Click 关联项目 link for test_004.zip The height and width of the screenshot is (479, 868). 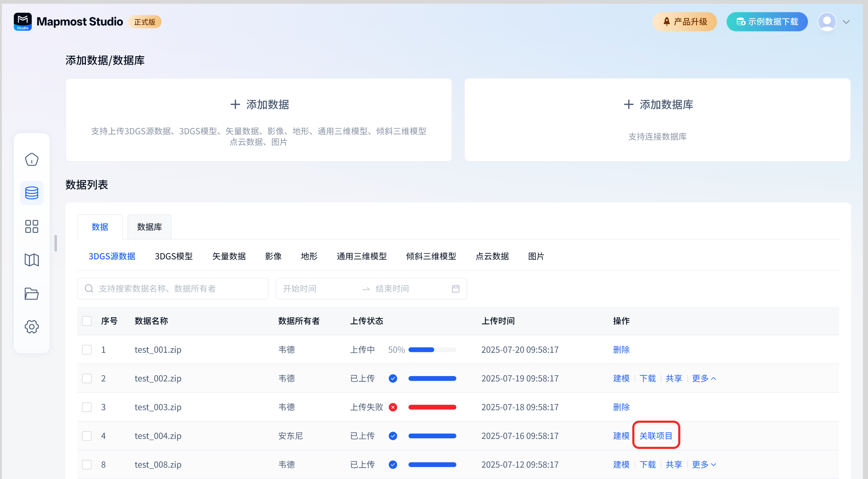[x=656, y=436]
